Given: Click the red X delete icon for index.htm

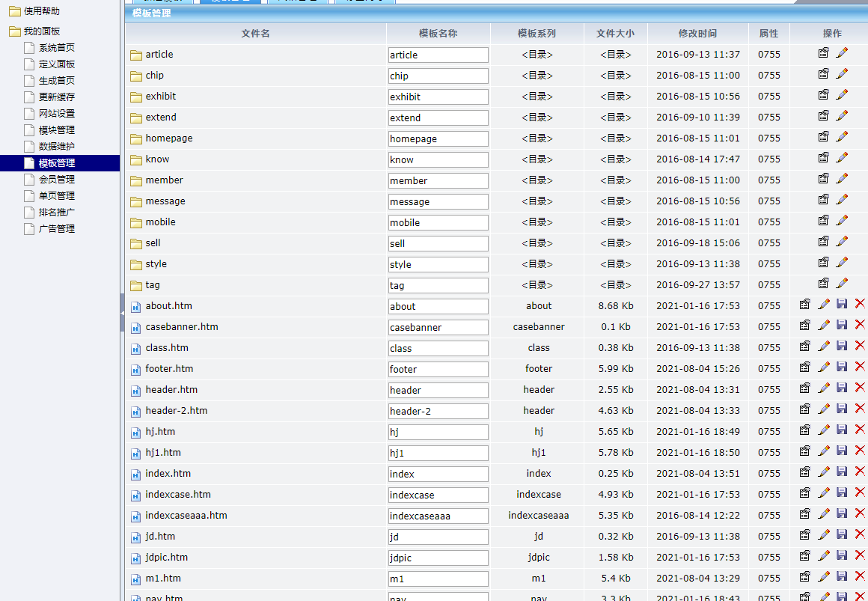Looking at the screenshot, I should pos(859,472).
